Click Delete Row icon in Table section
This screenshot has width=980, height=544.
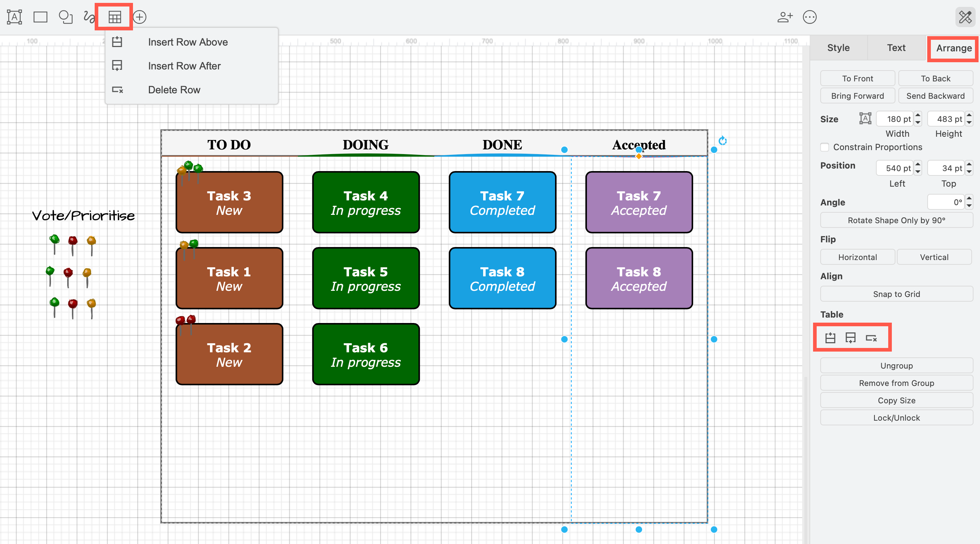pyautogui.click(x=872, y=338)
